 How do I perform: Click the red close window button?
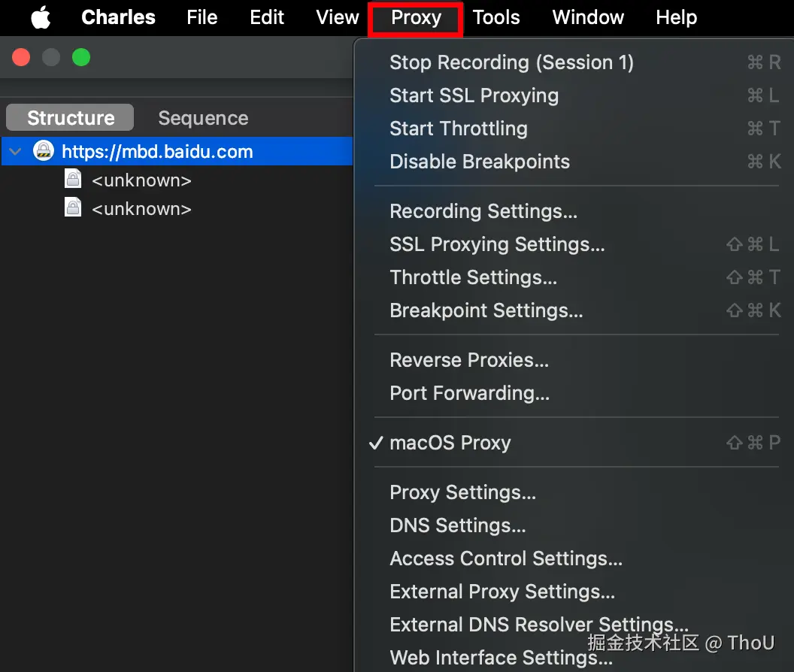click(21, 57)
